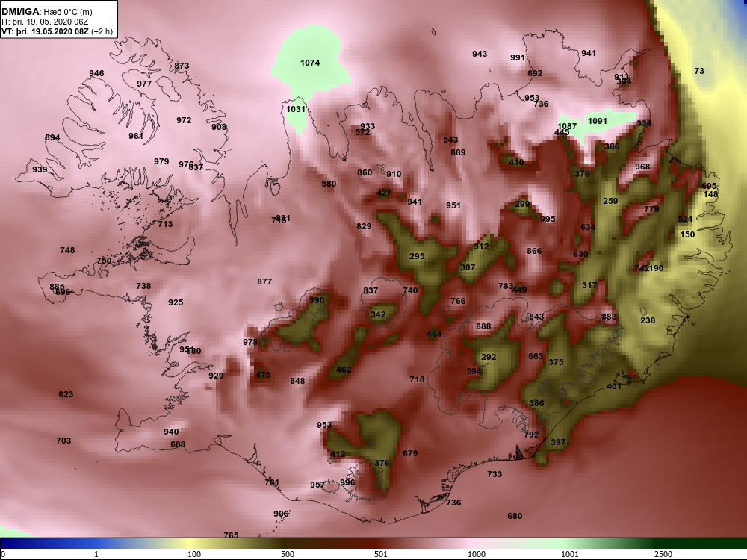This screenshot has height=560, width=747.
Task: Click the map value 888
Action: click(483, 326)
